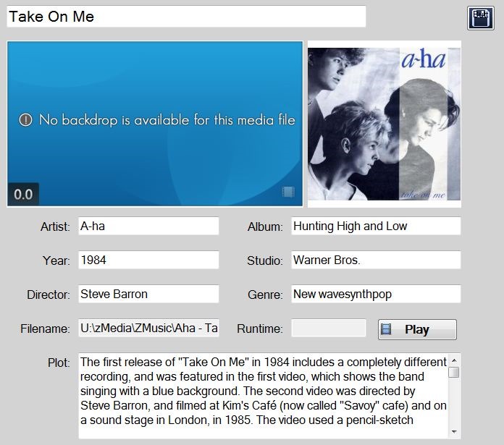The height and width of the screenshot is (445, 504).
Task: Click the Take On Me title field
Action: tap(186, 17)
